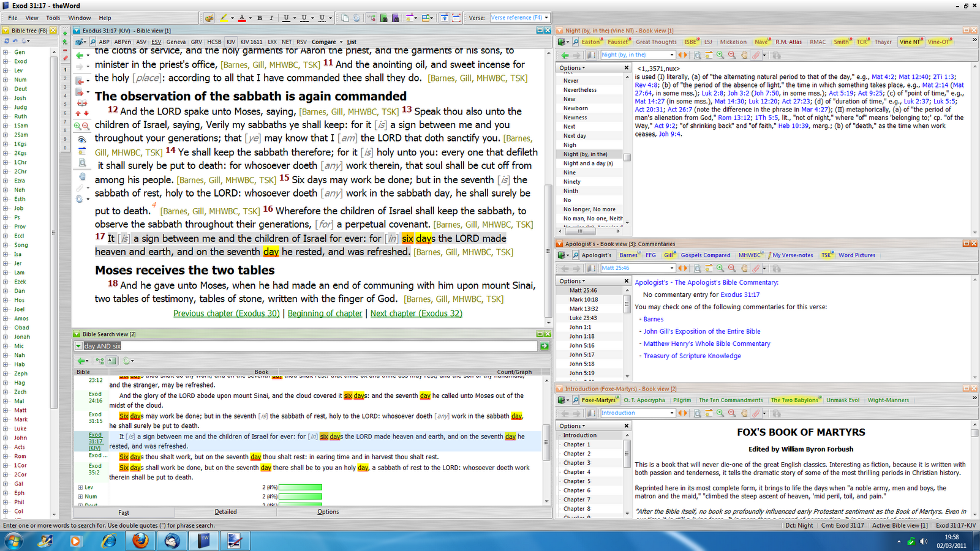Click the copy icon on the main toolbar
The width and height of the screenshot is (980, 551).
click(x=345, y=18)
